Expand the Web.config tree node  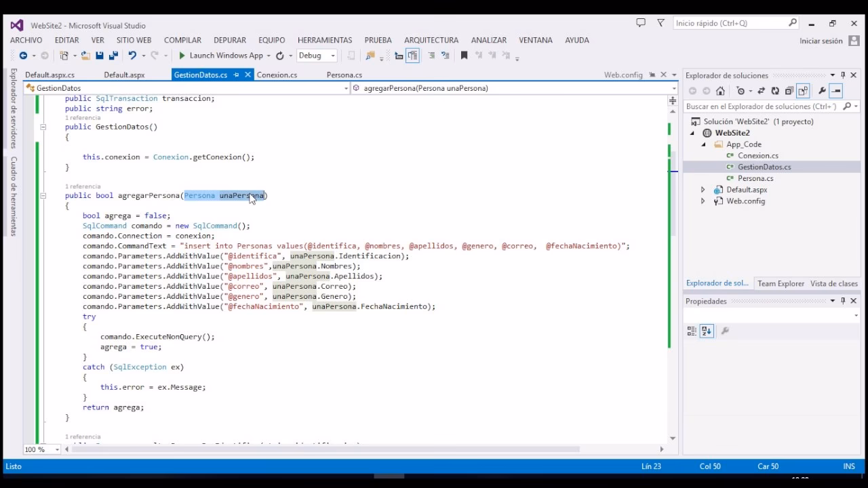tap(703, 201)
